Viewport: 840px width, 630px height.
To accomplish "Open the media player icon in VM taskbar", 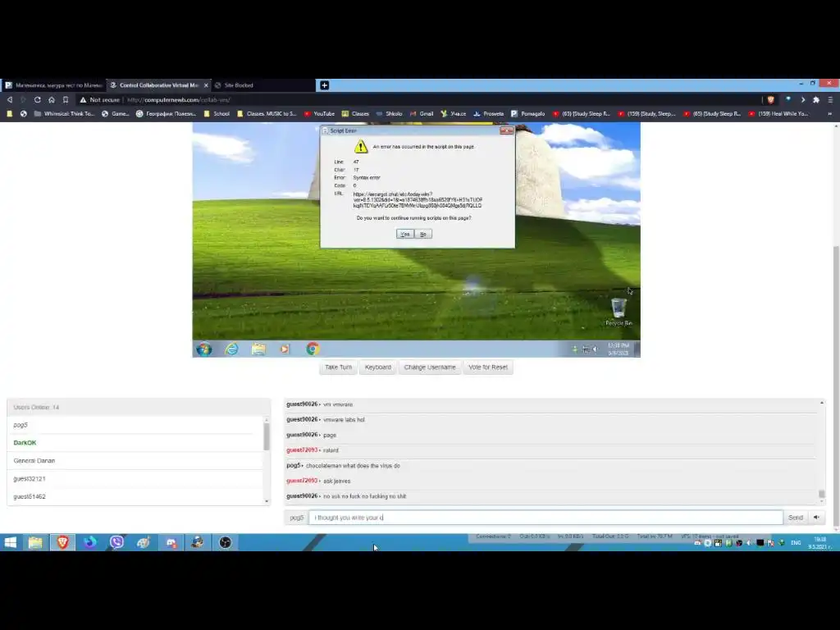I will pos(285,349).
